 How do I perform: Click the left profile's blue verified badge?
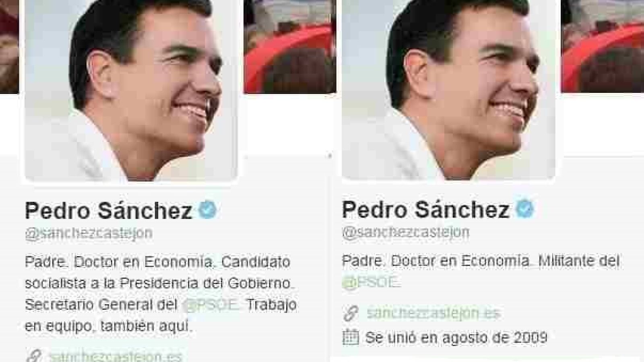[x=208, y=210]
